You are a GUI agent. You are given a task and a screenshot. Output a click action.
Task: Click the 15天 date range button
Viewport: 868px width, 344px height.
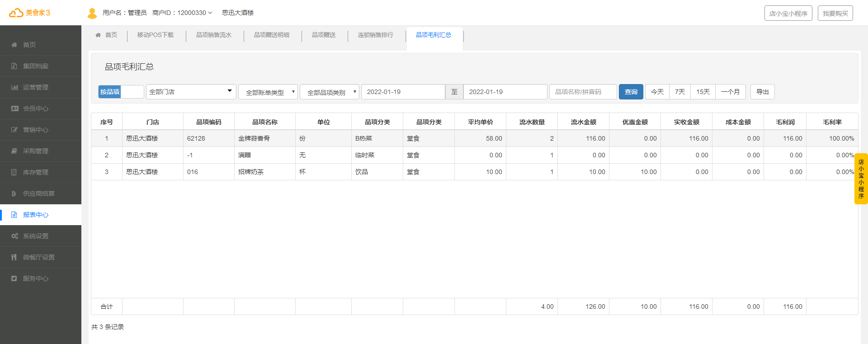point(703,92)
